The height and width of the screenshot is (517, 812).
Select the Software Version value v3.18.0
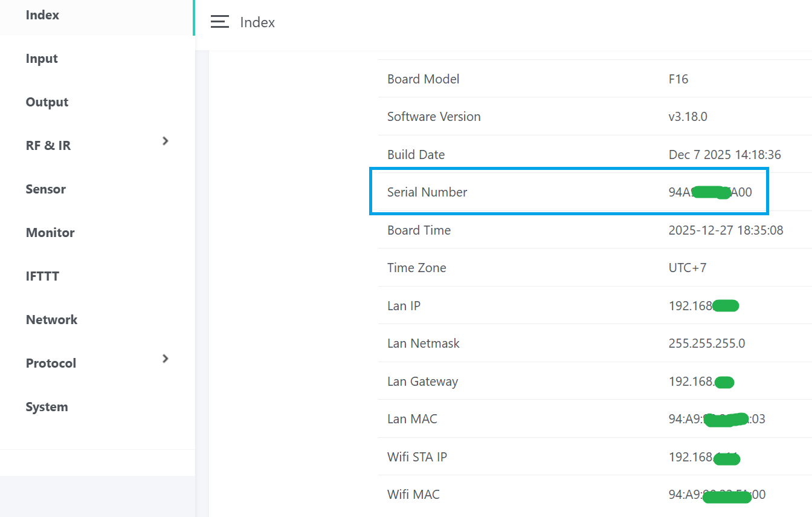click(688, 117)
